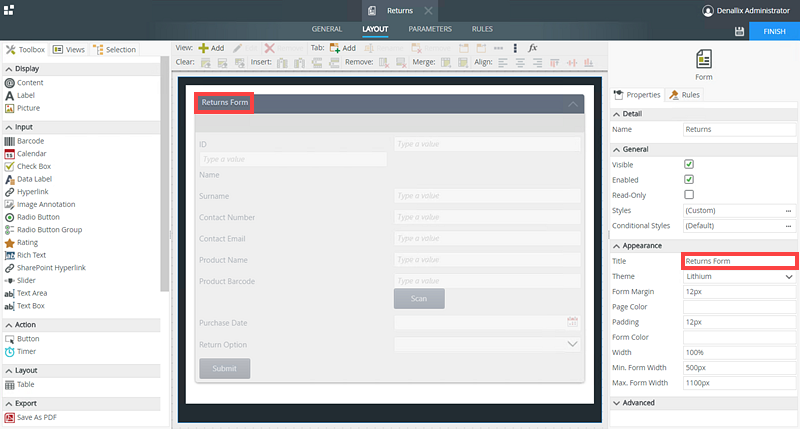This screenshot has width=800, height=429.
Task: Uncheck the Visible checkbox
Action: tap(689, 164)
